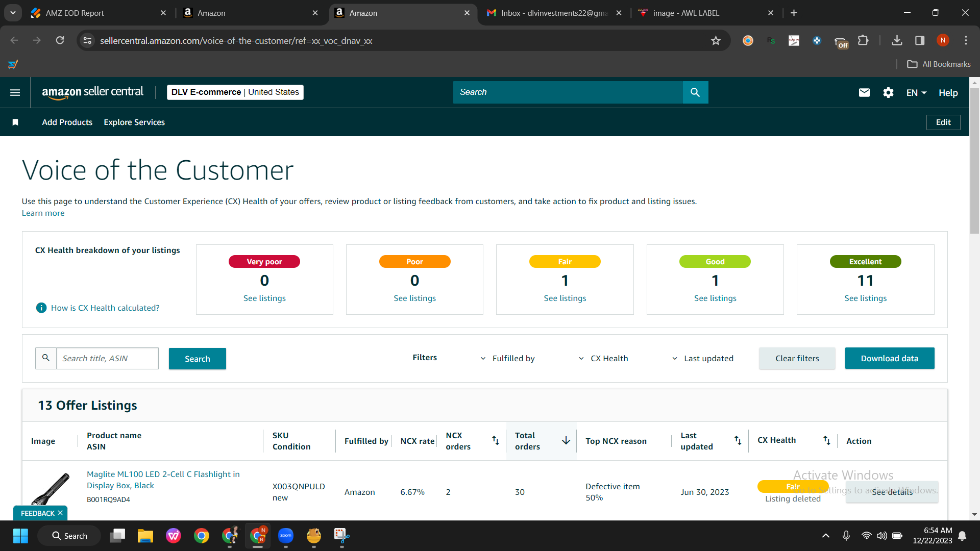See listings under Poor

coord(415,298)
